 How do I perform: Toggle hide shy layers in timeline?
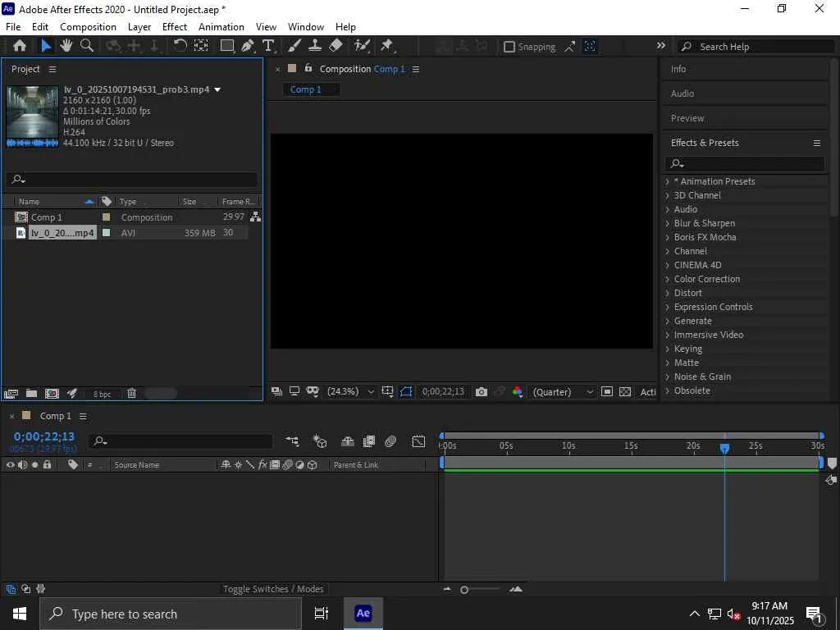(x=348, y=441)
